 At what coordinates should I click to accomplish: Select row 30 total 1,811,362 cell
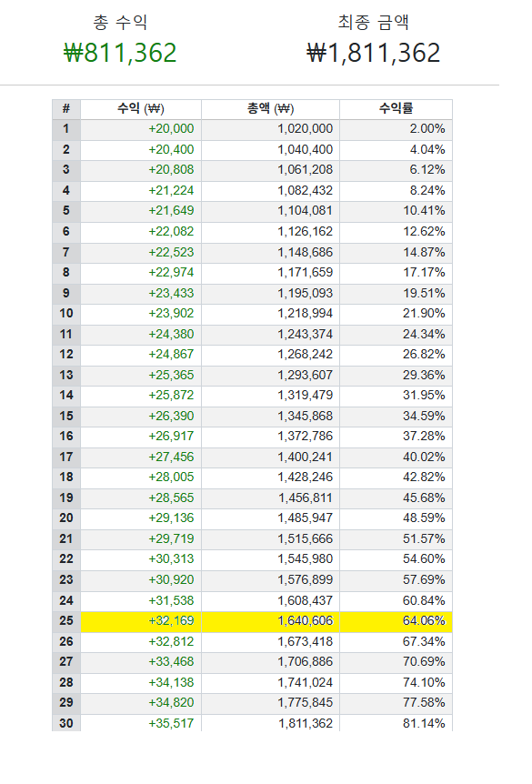click(x=270, y=723)
